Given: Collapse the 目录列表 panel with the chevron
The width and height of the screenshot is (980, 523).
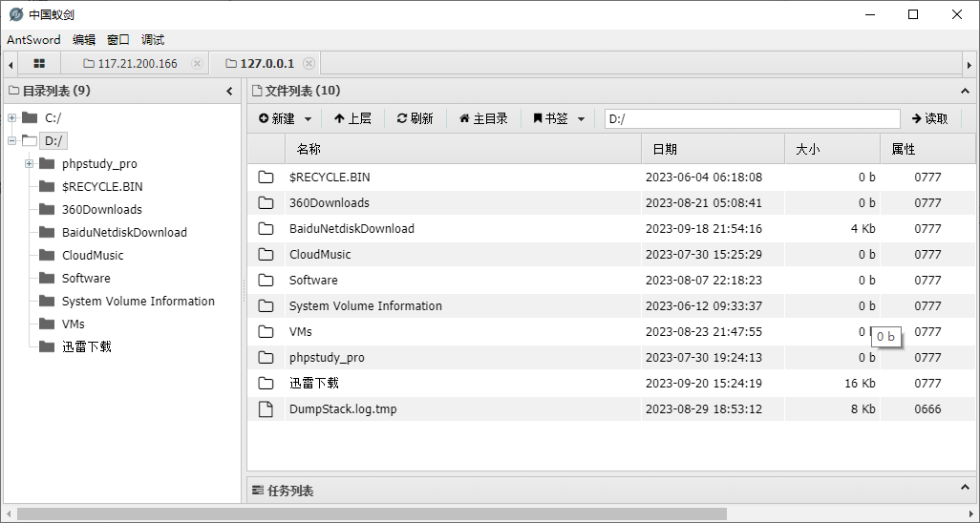Looking at the screenshot, I should (229, 92).
